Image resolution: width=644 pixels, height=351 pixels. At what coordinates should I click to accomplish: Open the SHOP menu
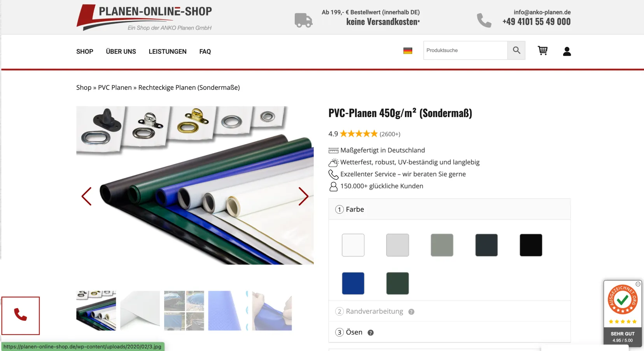tap(85, 51)
